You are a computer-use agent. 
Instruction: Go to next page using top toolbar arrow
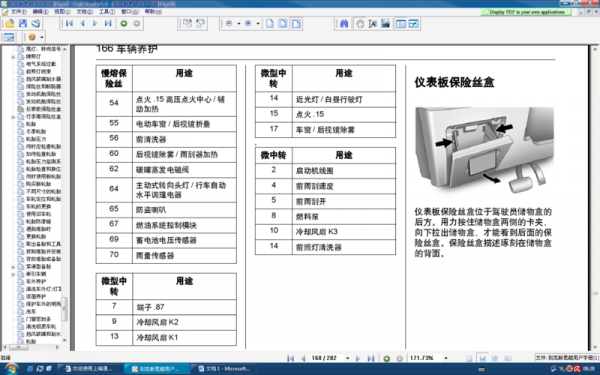pyautogui.click(x=95, y=24)
